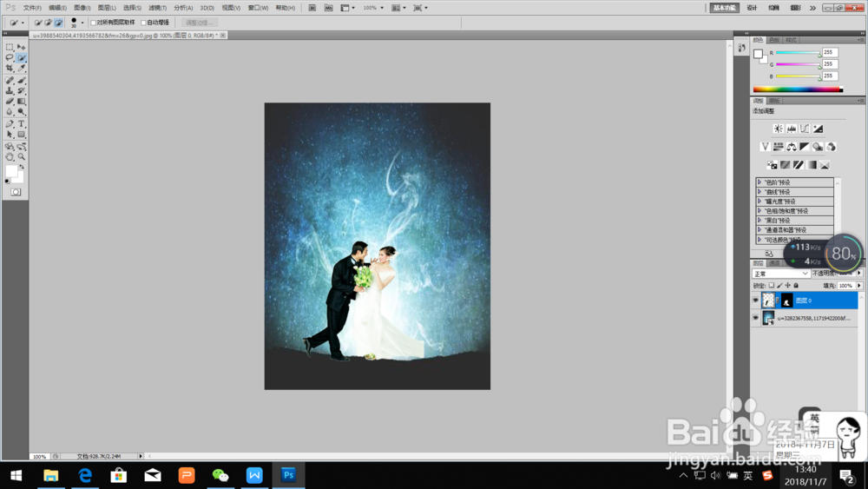Swap foreground and background colors

pos(23,167)
